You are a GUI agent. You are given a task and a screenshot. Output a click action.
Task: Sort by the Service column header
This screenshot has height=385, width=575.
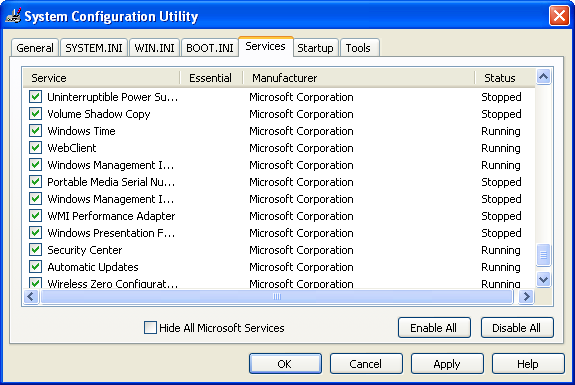click(x=102, y=78)
